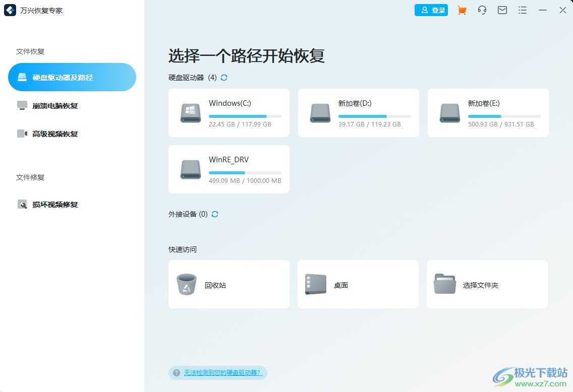Click the 快速访问 section label
The height and width of the screenshot is (392, 573).
pos(183,249)
